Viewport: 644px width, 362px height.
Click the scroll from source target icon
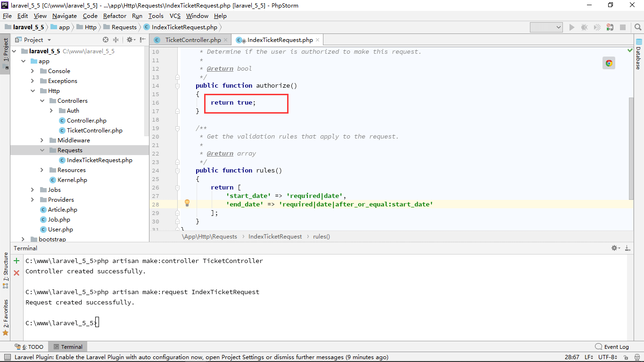click(106, 40)
